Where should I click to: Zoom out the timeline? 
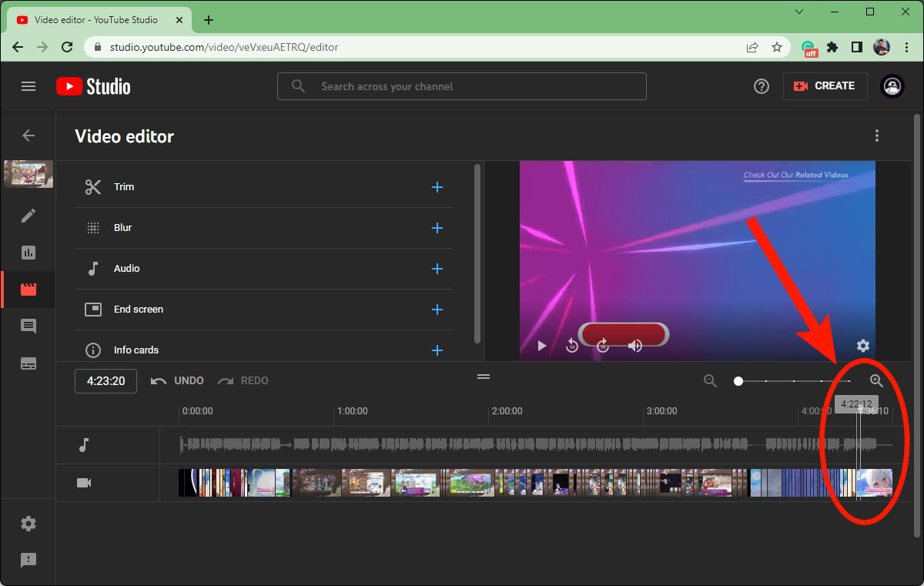click(710, 380)
